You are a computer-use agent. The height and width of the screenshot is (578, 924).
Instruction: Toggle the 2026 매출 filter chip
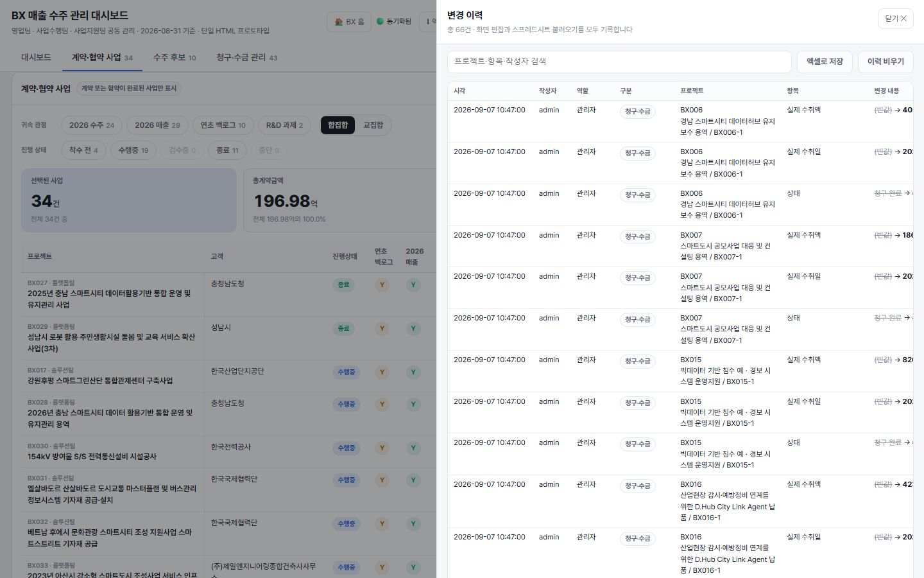[x=157, y=125]
